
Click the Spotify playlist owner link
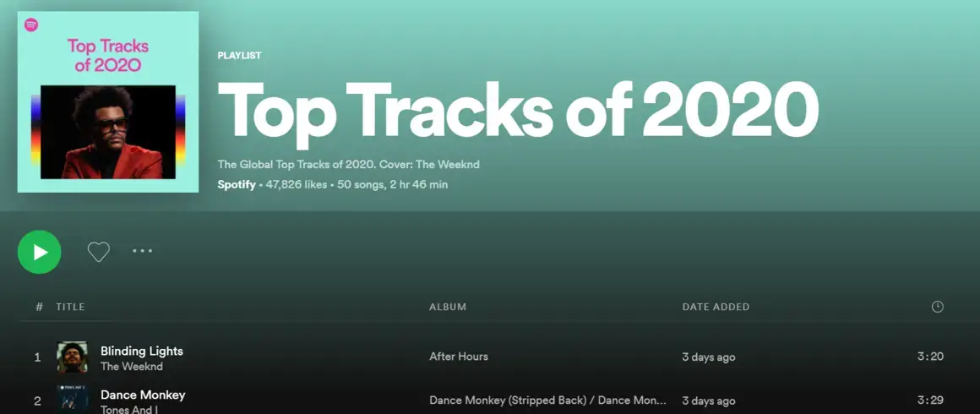236,184
